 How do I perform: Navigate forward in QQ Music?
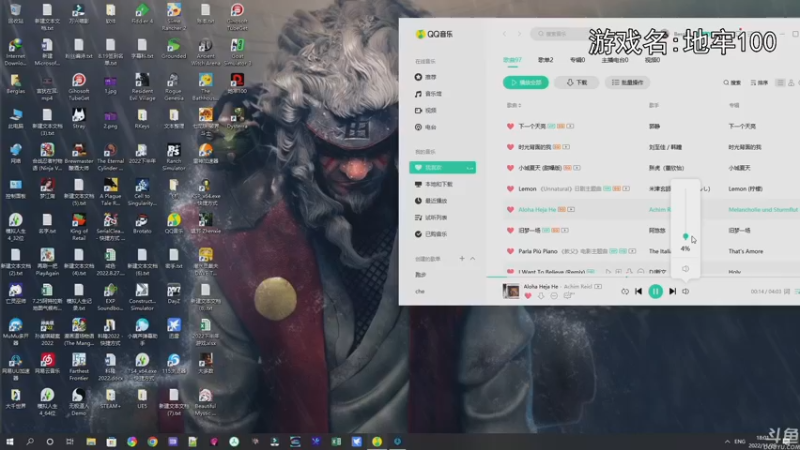click(519, 34)
